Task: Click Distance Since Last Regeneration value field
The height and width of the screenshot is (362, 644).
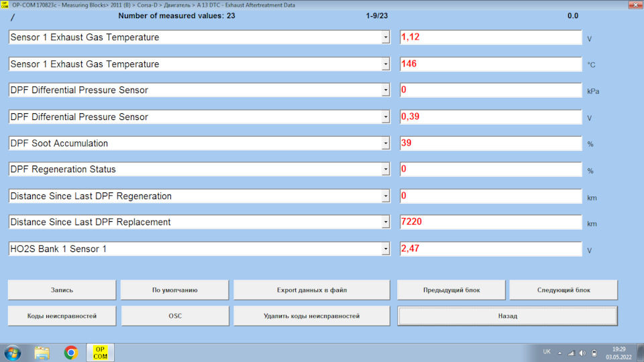Action: (491, 196)
